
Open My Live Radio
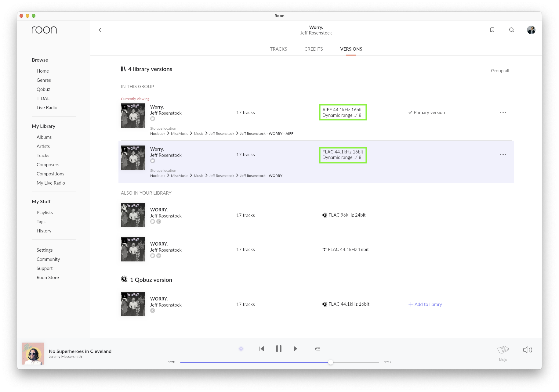pos(51,183)
